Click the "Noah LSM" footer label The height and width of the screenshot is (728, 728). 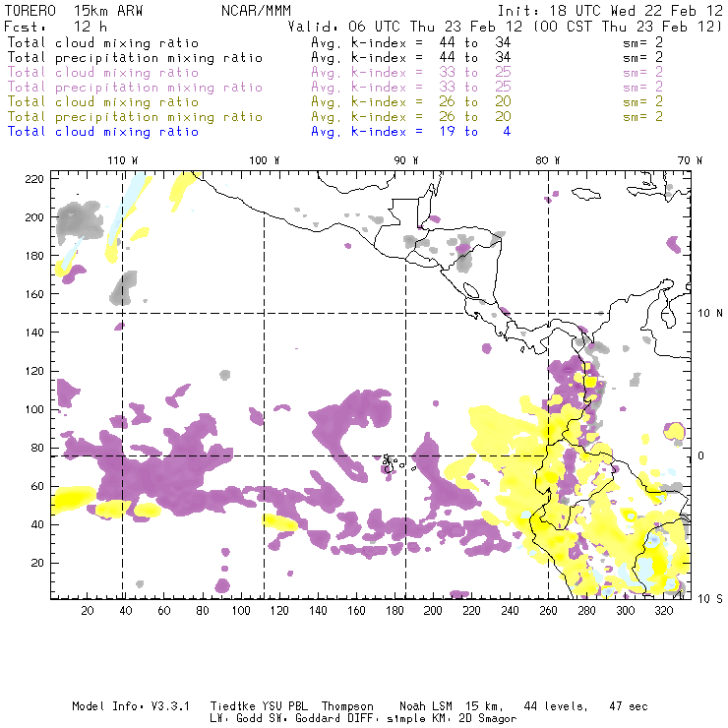[x=425, y=706]
